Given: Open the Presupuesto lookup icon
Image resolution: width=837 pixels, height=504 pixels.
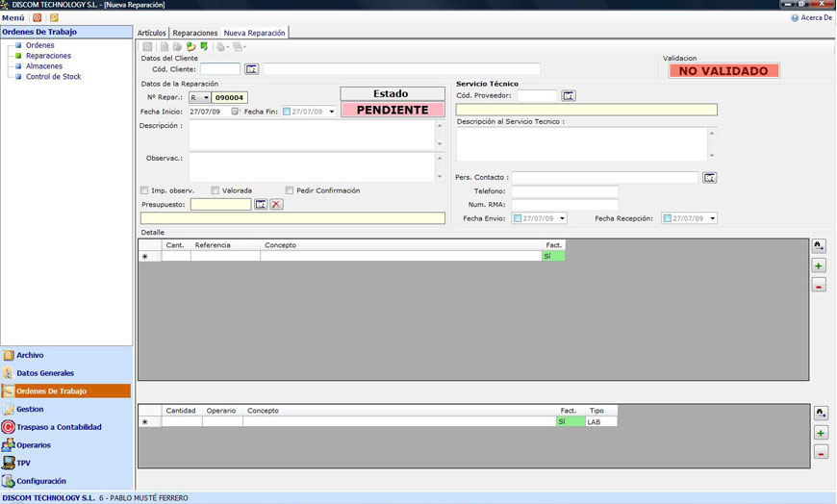Looking at the screenshot, I should (261, 204).
